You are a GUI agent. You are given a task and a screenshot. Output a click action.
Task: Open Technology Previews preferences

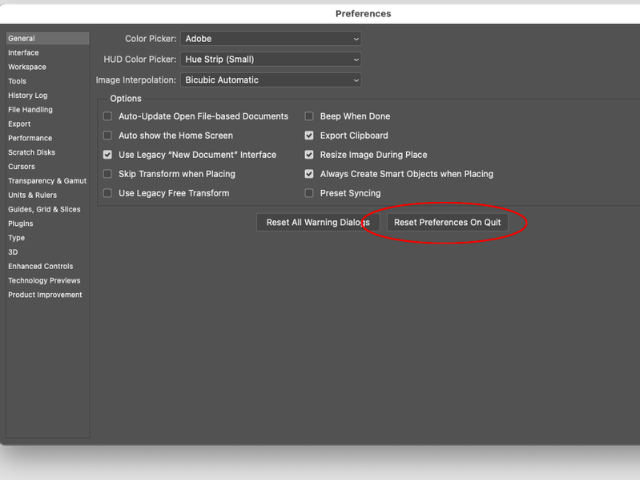point(43,281)
